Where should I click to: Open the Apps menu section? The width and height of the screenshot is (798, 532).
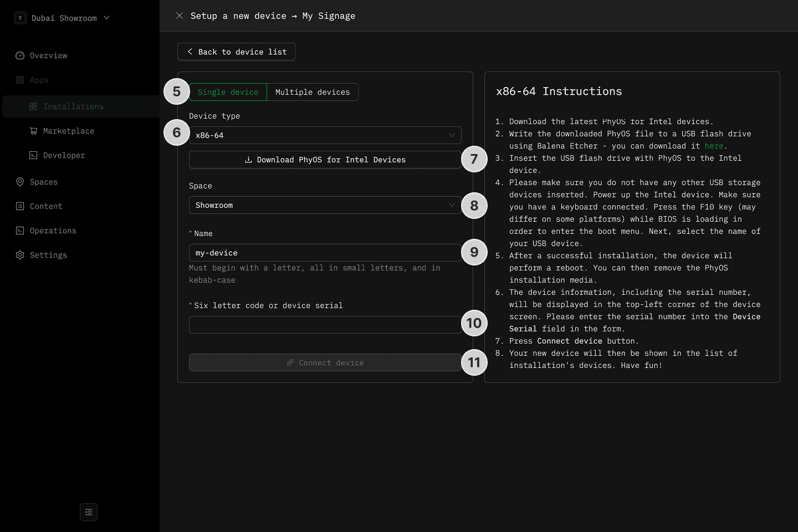(39, 80)
